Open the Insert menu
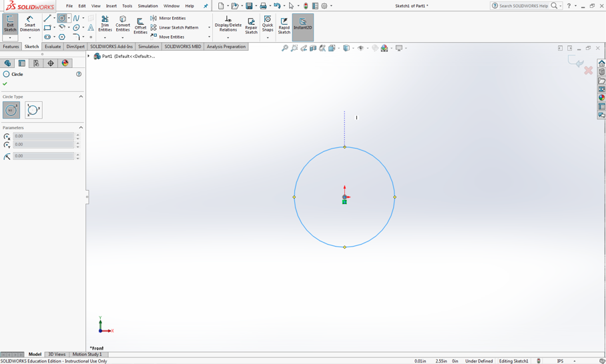Image resolution: width=606 pixels, height=364 pixels. click(x=111, y=6)
